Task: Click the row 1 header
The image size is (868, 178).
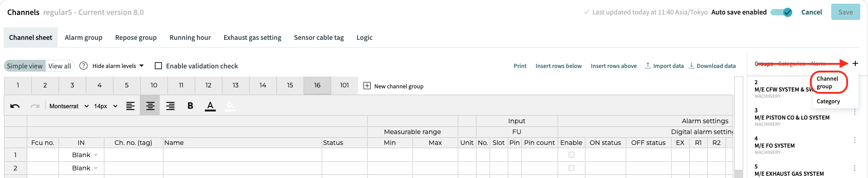Action: click(x=15, y=155)
